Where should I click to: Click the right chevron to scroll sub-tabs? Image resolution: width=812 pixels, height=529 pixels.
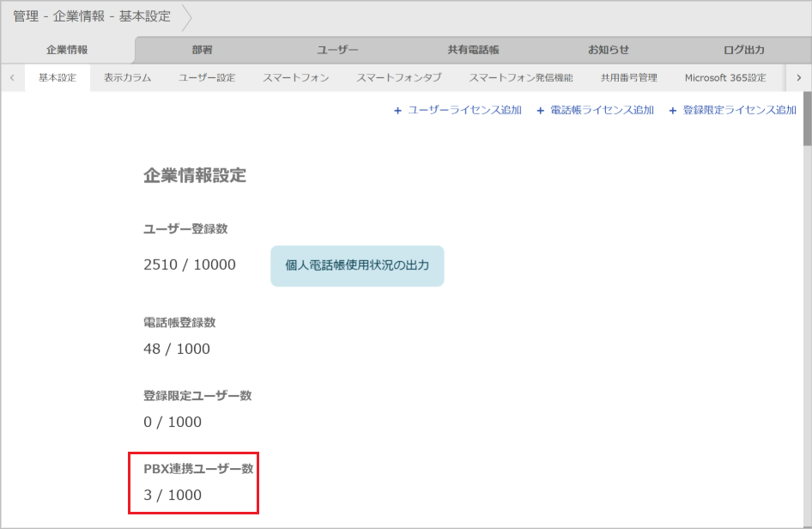click(x=800, y=77)
